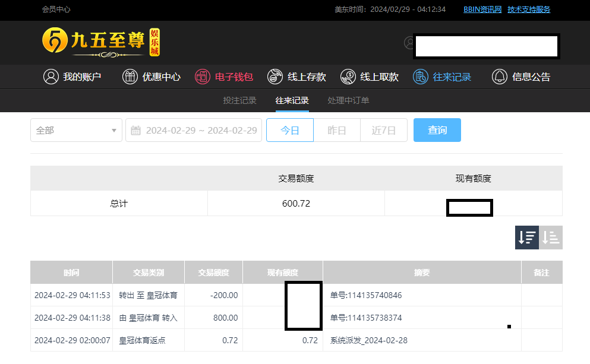Click 信息公告 menu label
Screen dimensions: 590x364
tap(531, 77)
